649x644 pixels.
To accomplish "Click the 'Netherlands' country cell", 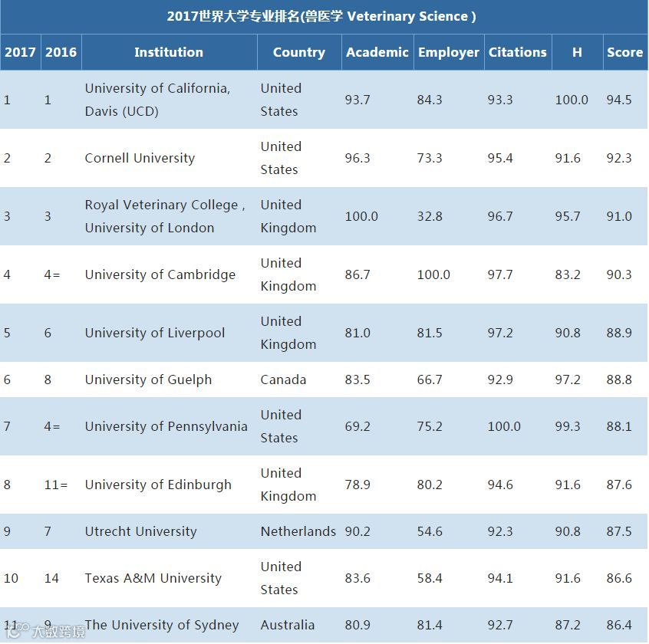I will 298,531.
